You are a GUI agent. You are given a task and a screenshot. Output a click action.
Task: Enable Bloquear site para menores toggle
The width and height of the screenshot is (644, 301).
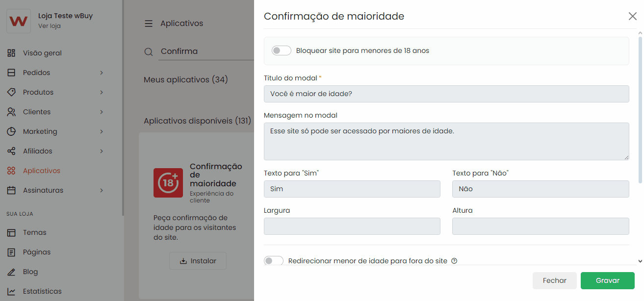click(x=282, y=50)
